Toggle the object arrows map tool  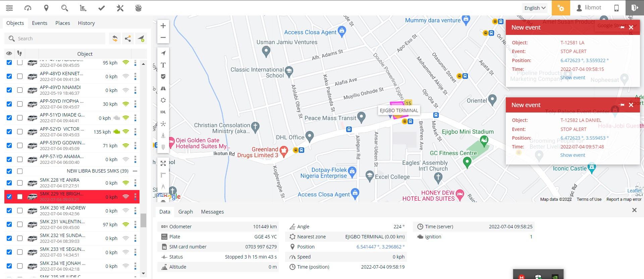(x=163, y=53)
